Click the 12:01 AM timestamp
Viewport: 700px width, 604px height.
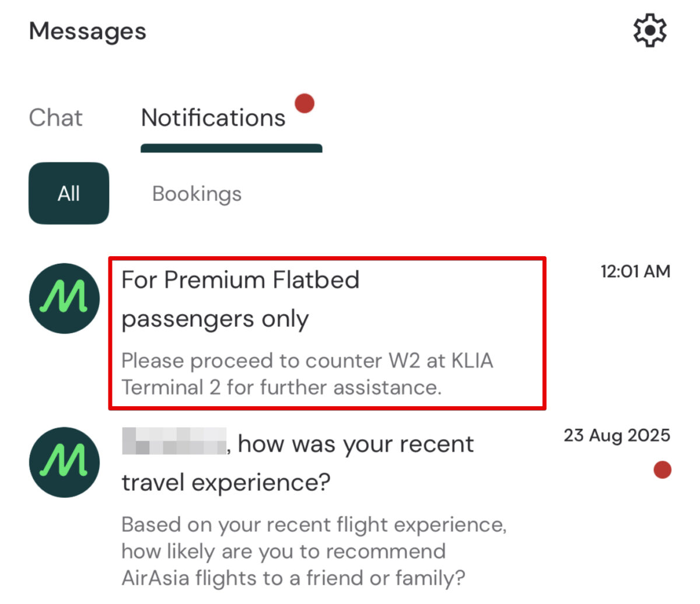tap(635, 271)
